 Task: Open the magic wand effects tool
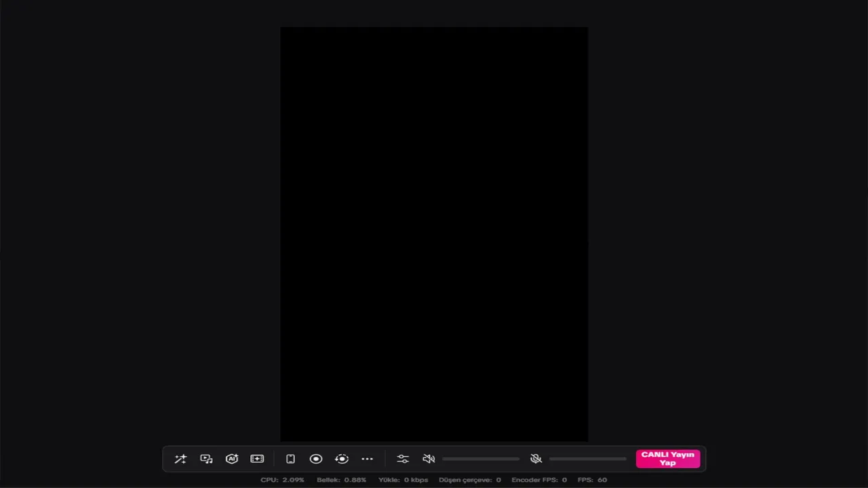click(x=180, y=459)
